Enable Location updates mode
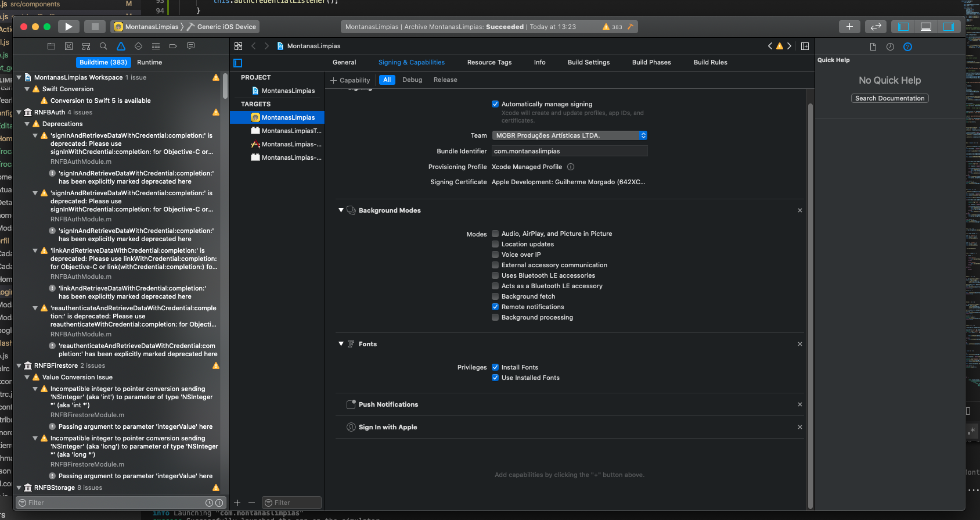This screenshot has width=980, height=520. click(x=495, y=244)
